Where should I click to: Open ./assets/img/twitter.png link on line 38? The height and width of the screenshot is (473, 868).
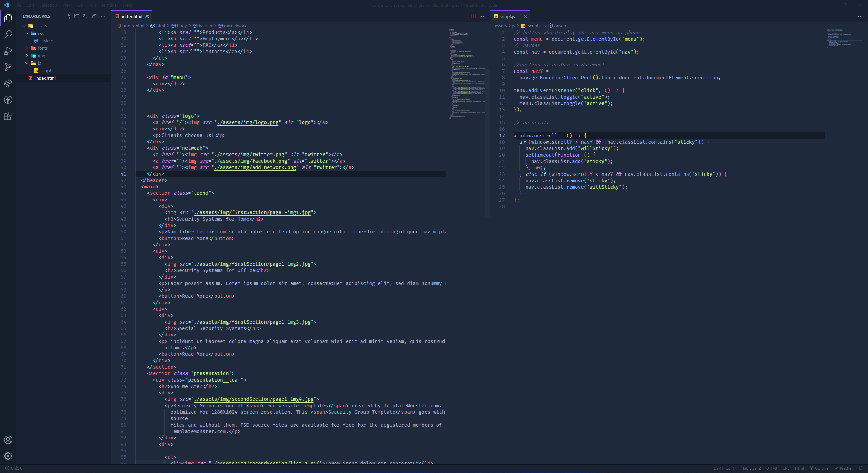(x=249, y=155)
